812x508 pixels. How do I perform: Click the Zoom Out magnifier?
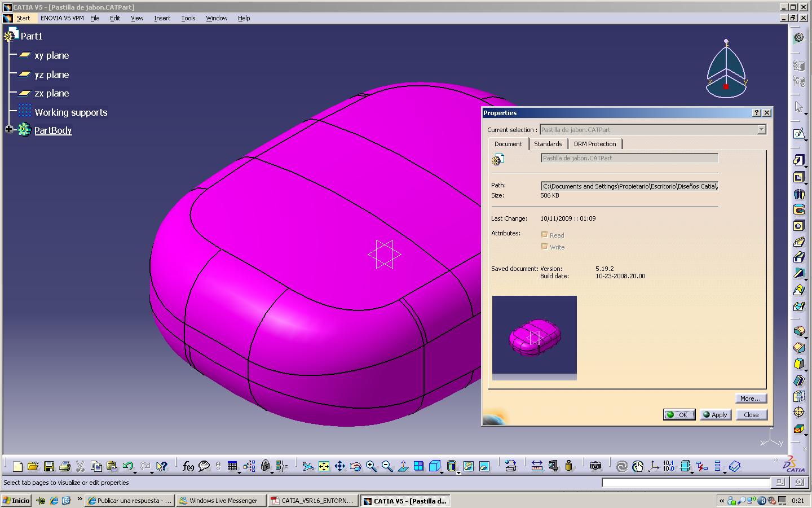point(387,466)
